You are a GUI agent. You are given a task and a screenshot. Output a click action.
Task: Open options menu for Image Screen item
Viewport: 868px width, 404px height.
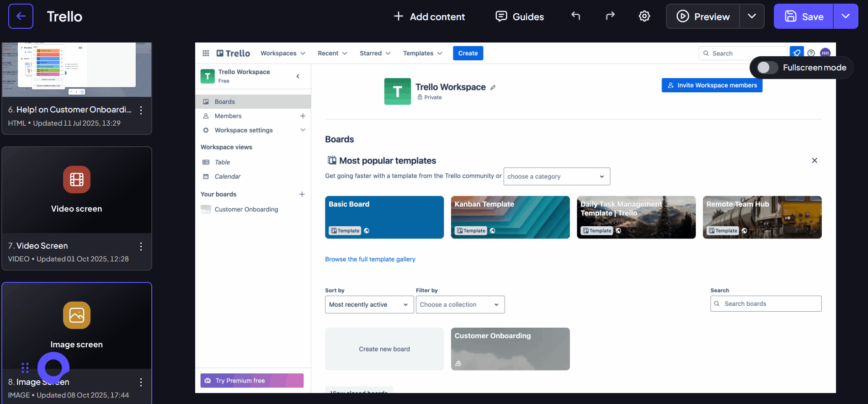pyautogui.click(x=141, y=382)
